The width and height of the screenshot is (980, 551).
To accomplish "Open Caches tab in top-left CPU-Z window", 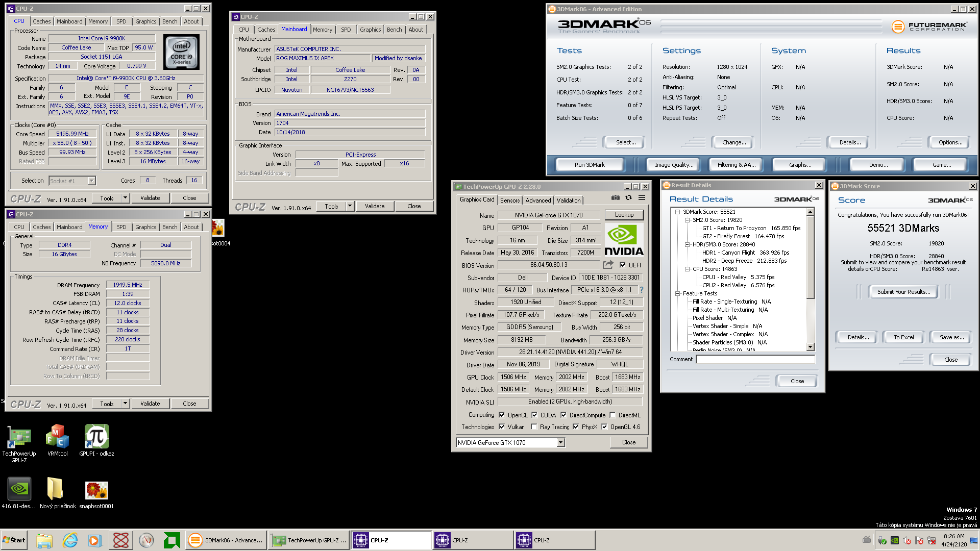I will click(42, 21).
